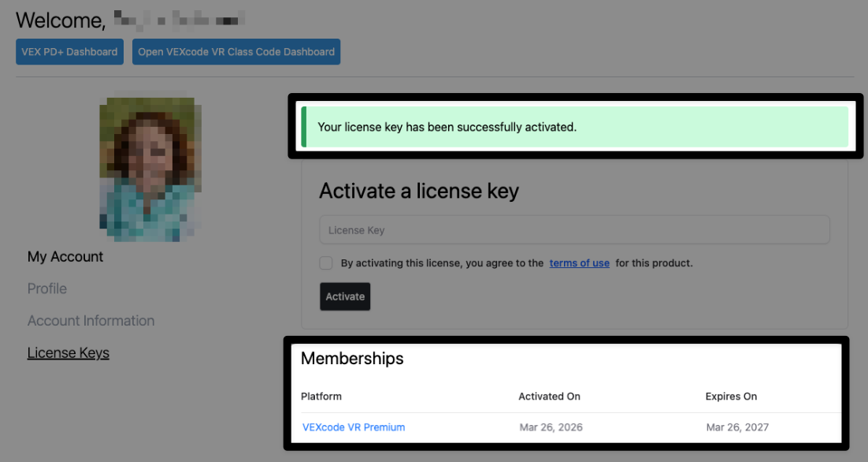Click the Expires On column header
Viewport: 868px width, 462px height.
tap(733, 396)
